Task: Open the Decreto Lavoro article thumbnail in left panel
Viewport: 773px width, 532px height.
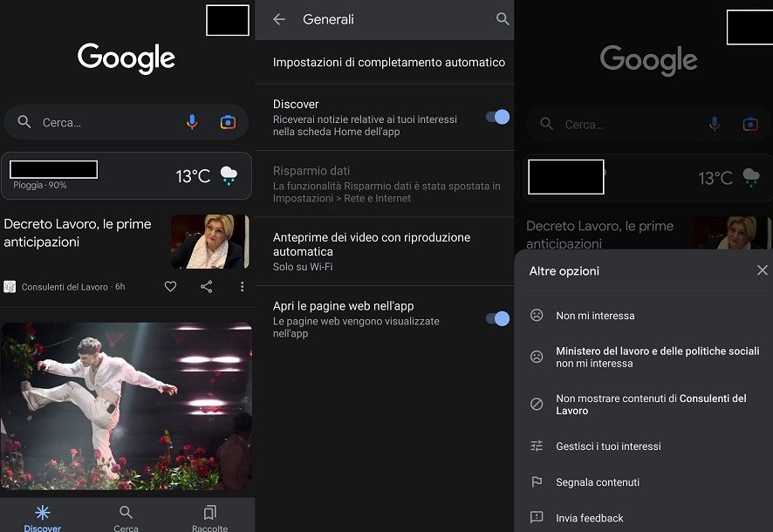Action: coord(210,242)
